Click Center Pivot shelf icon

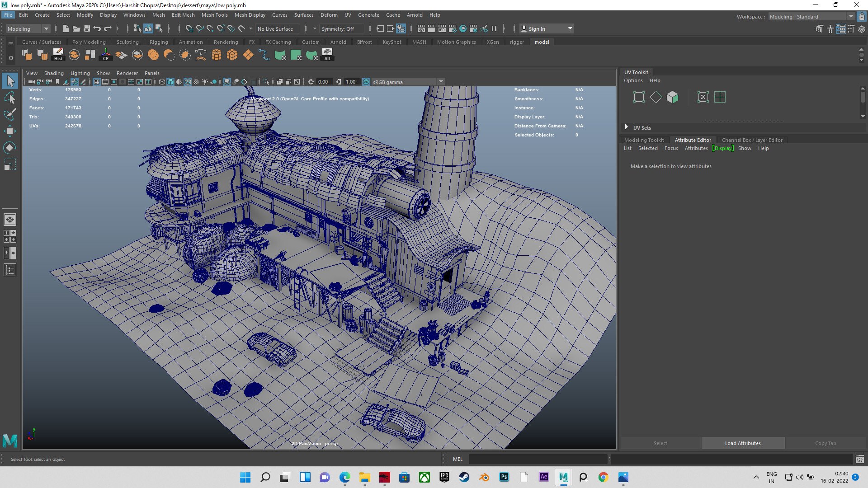tap(106, 55)
